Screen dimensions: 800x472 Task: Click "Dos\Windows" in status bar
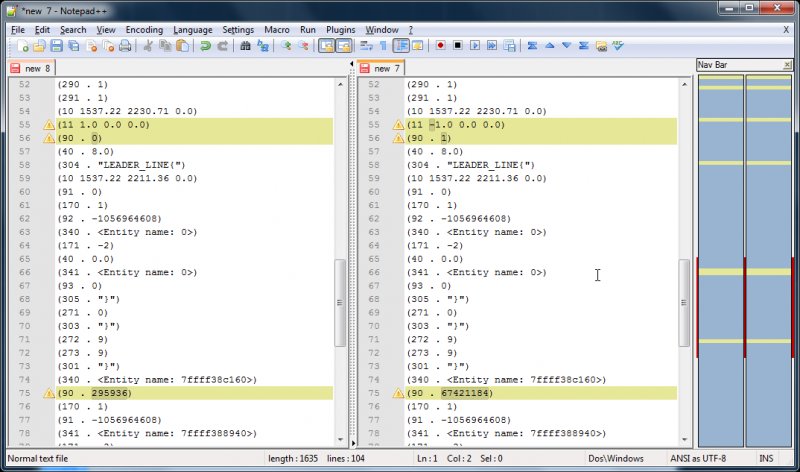616,458
